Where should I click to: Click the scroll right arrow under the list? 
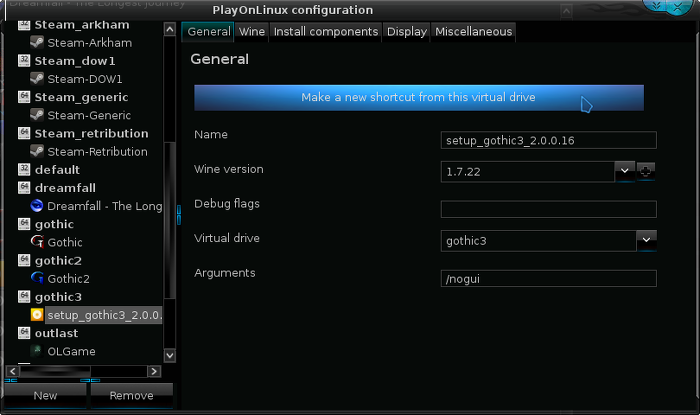tap(154, 371)
